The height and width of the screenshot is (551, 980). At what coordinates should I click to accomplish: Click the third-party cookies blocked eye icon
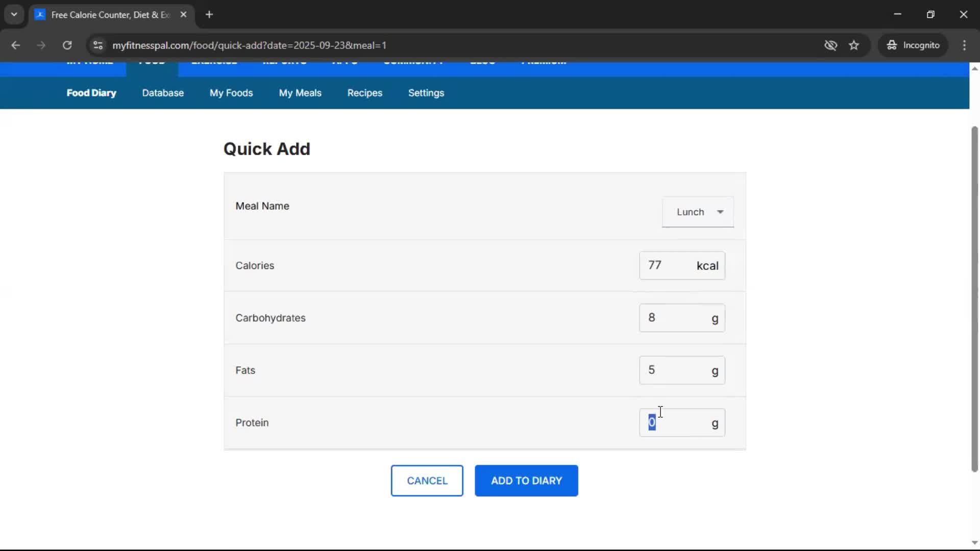[830, 45]
